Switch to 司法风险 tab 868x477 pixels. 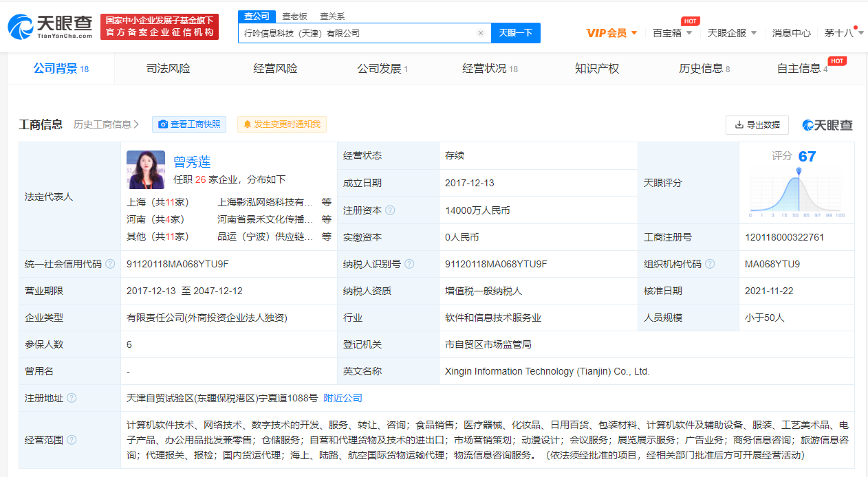tap(168, 69)
